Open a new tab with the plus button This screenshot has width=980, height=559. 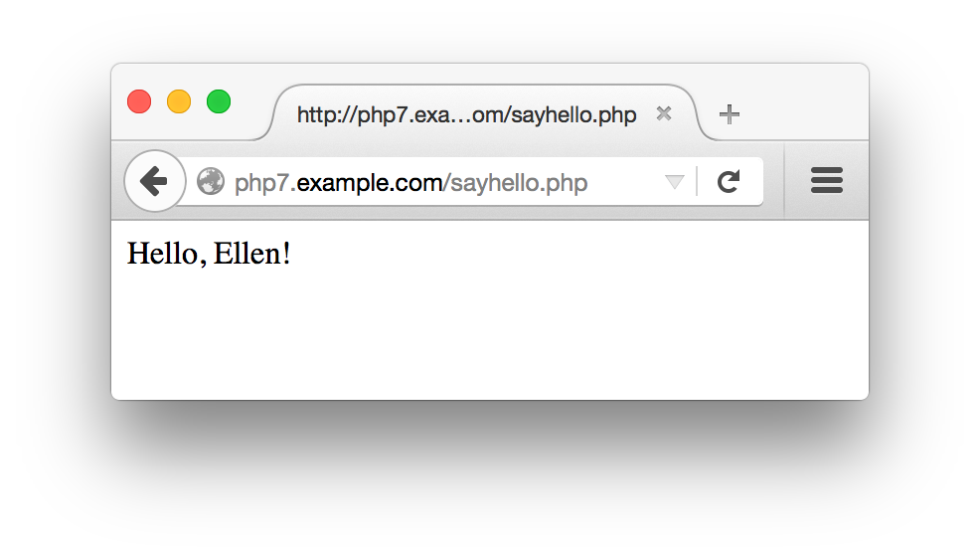coord(730,114)
